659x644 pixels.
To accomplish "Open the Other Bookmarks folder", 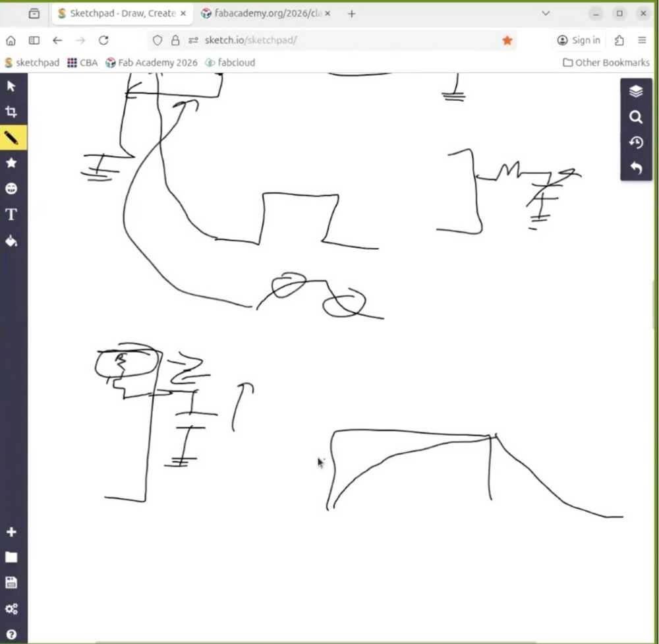I will pos(606,63).
